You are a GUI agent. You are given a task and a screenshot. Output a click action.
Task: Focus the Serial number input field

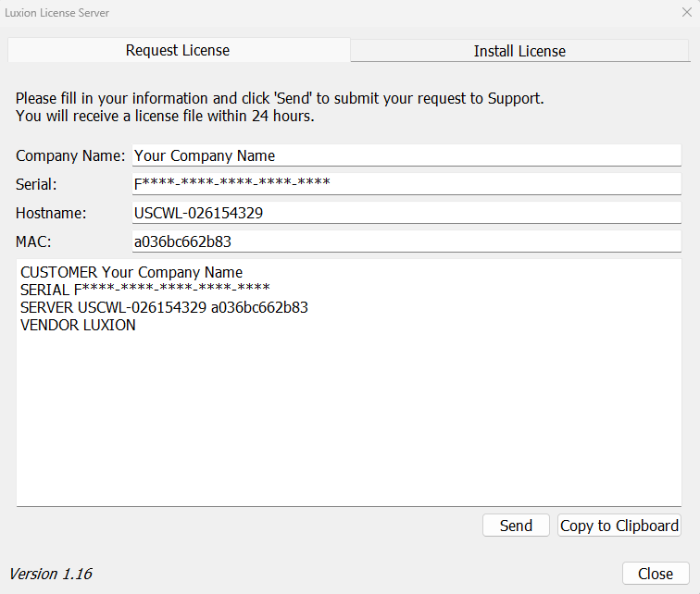pos(406,184)
